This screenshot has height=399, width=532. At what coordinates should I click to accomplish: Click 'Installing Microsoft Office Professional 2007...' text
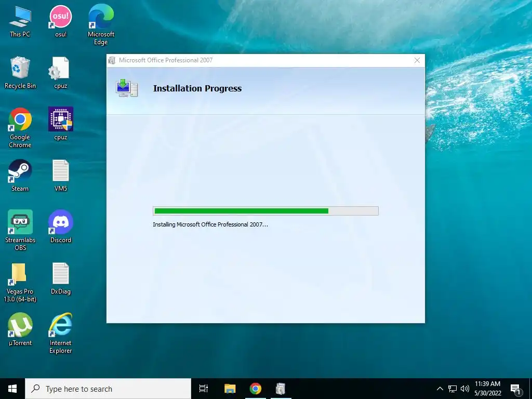tap(210, 224)
